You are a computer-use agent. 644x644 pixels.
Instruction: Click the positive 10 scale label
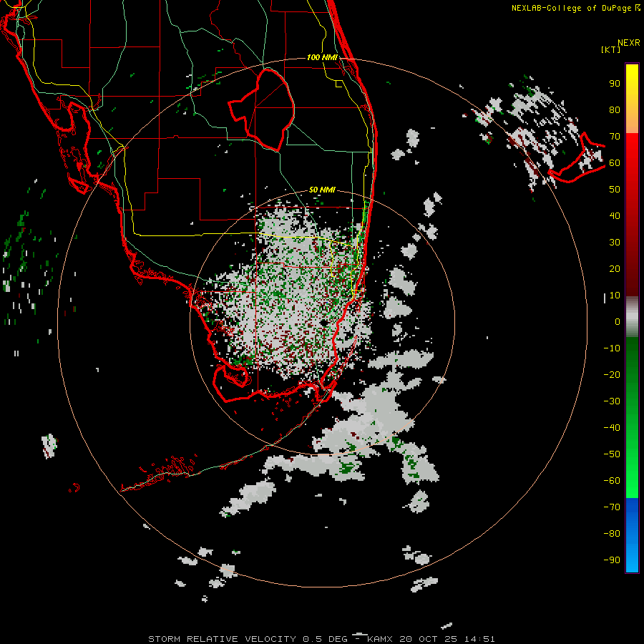tap(615, 296)
